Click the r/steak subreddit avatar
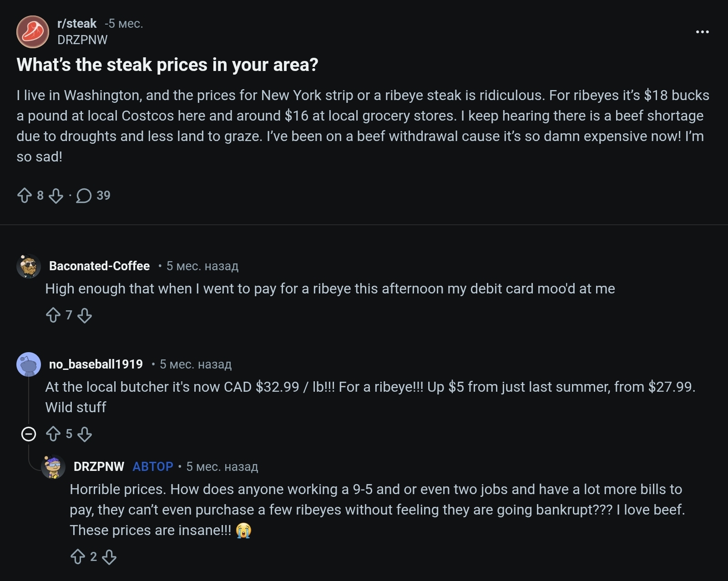 (x=33, y=32)
